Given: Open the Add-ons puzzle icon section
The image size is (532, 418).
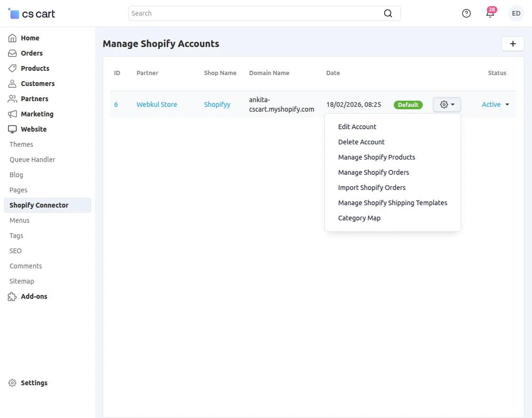Looking at the screenshot, I should click(x=12, y=296).
